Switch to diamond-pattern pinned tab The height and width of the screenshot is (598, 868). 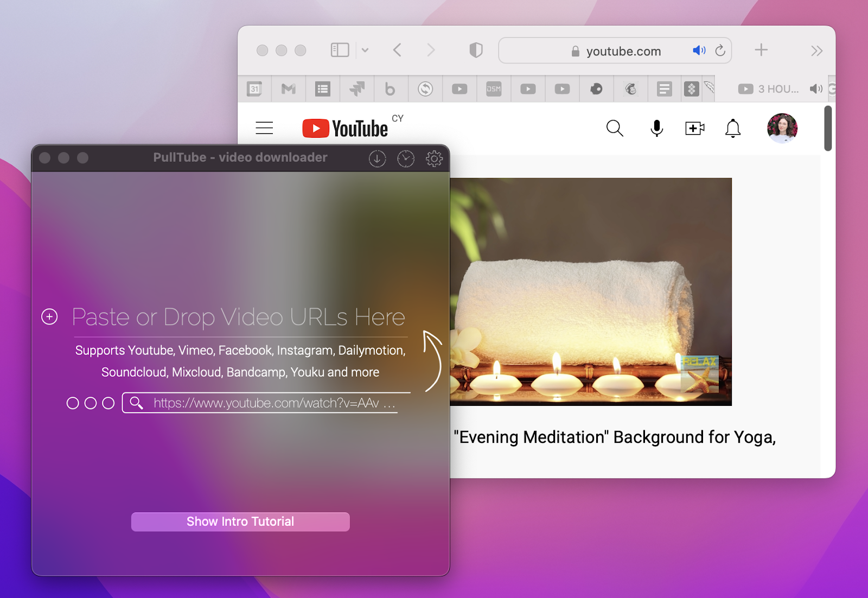tap(692, 89)
